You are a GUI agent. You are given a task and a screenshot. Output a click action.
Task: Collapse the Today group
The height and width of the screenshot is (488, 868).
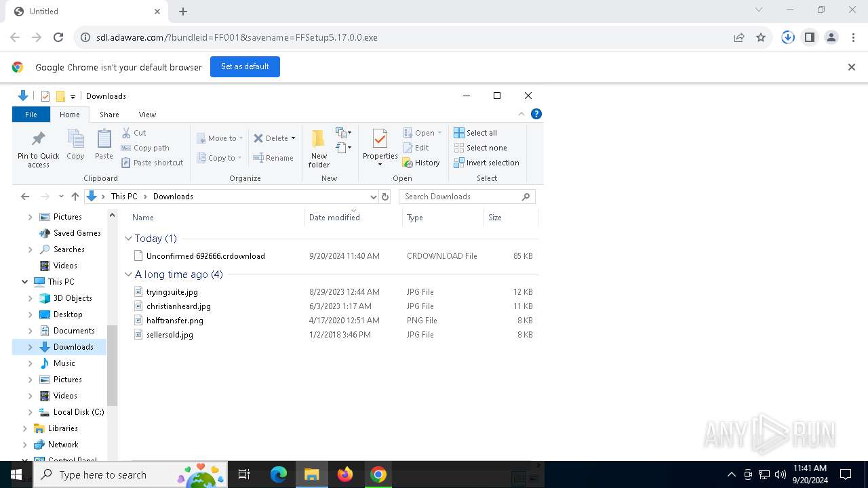click(128, 239)
